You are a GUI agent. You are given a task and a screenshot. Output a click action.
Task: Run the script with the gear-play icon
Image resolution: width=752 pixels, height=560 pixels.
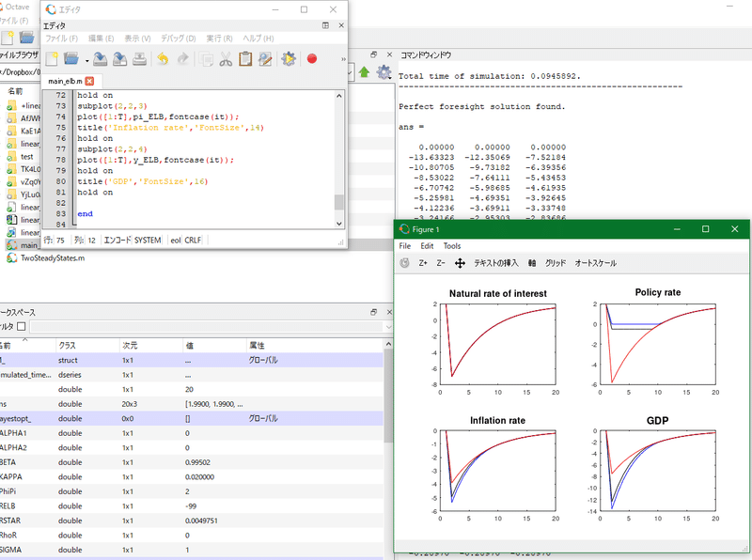[x=289, y=59]
